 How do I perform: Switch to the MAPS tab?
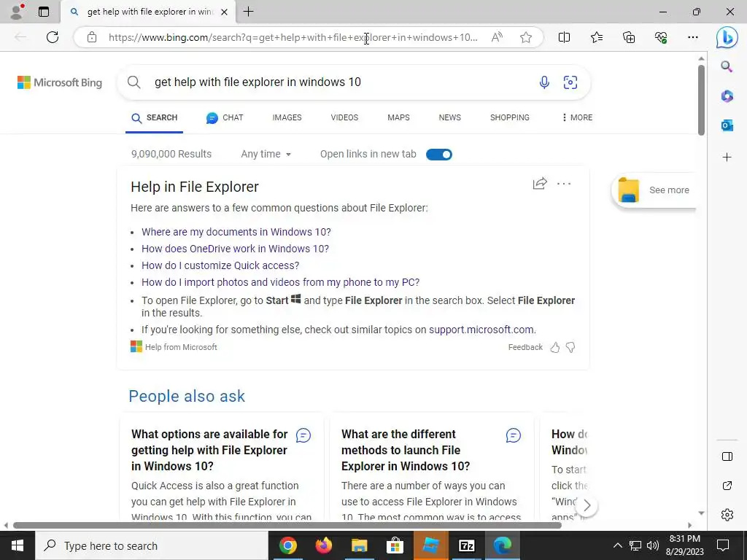coord(398,117)
